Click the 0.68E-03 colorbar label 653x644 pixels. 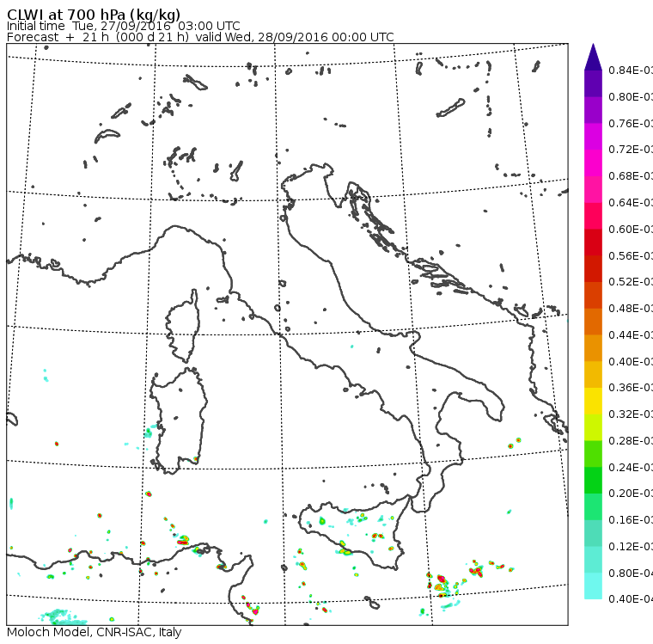tap(631, 176)
